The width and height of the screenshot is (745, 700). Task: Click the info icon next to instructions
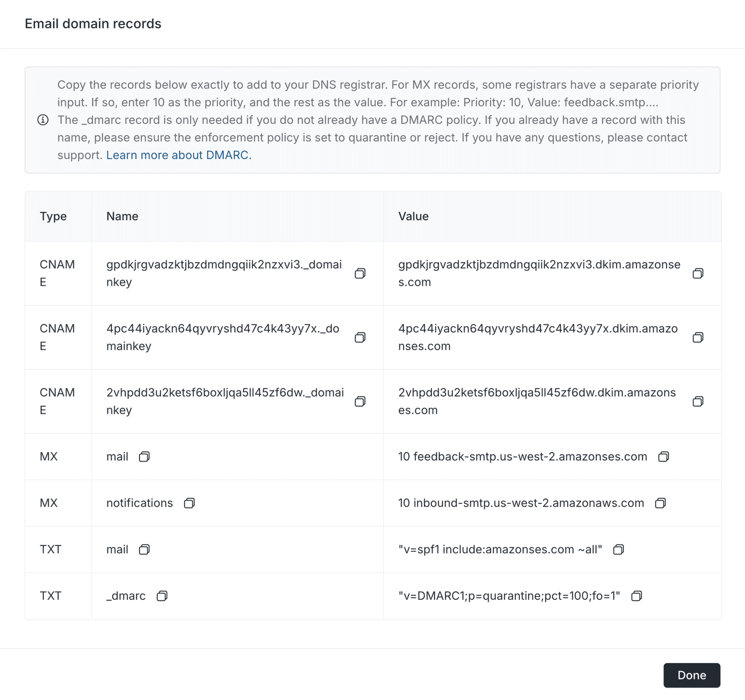pyautogui.click(x=43, y=120)
